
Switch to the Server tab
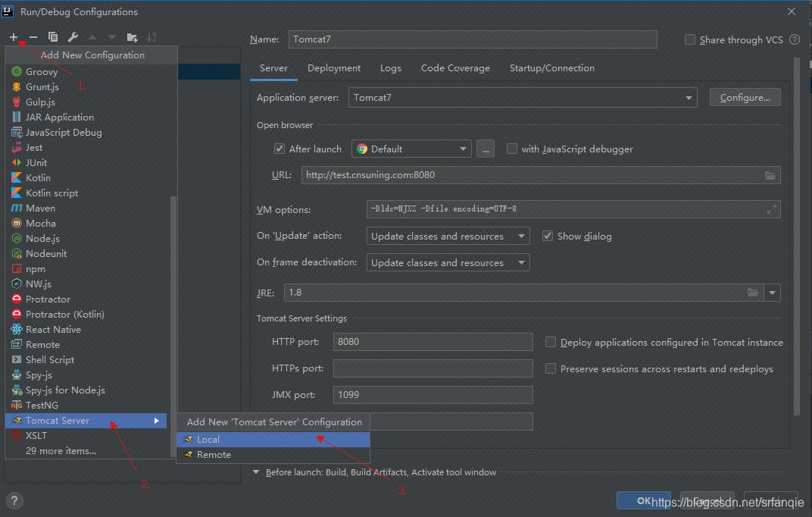click(x=273, y=68)
